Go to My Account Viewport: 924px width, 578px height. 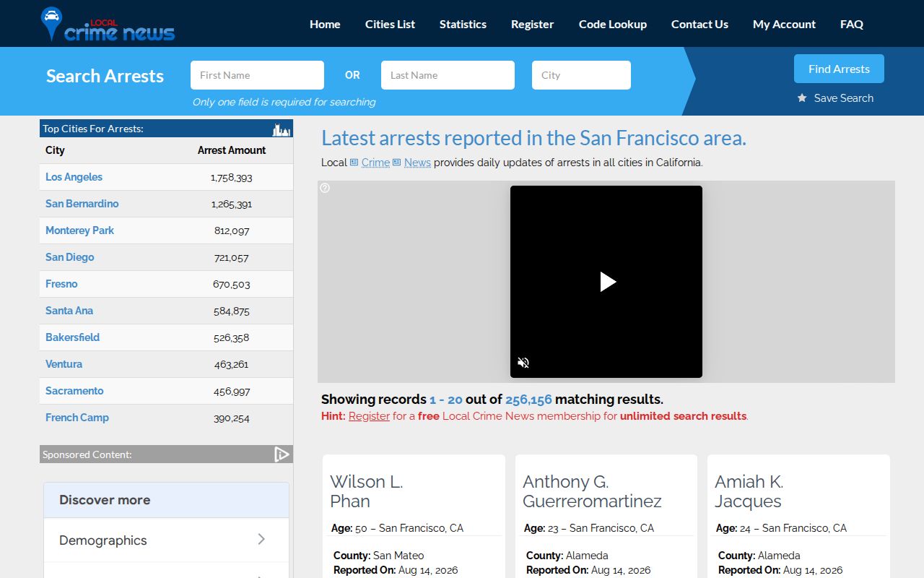click(784, 24)
